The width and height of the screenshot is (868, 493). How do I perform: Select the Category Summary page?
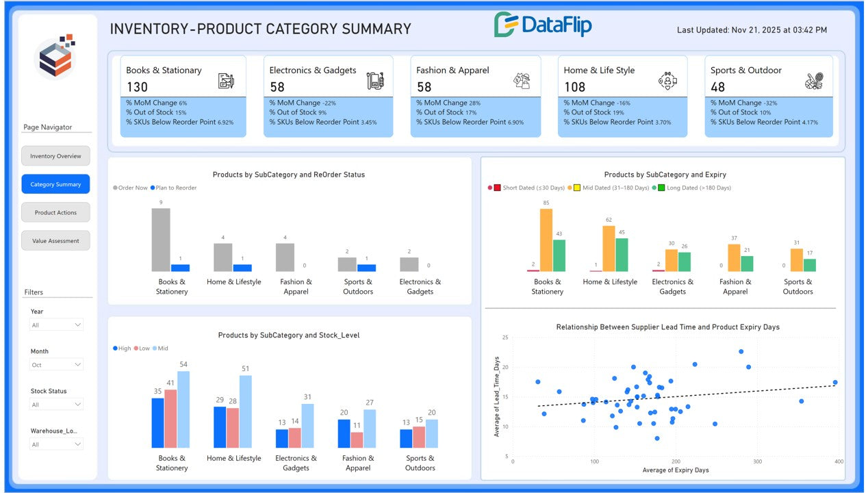[x=55, y=184]
